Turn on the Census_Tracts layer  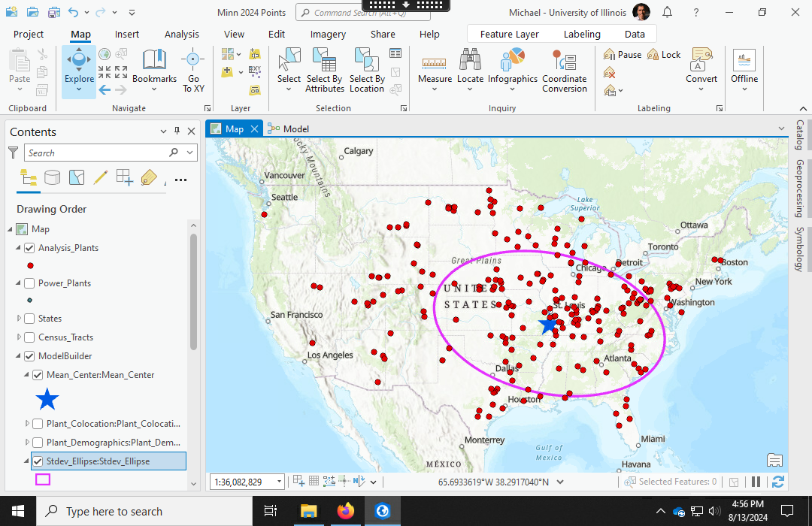click(29, 337)
